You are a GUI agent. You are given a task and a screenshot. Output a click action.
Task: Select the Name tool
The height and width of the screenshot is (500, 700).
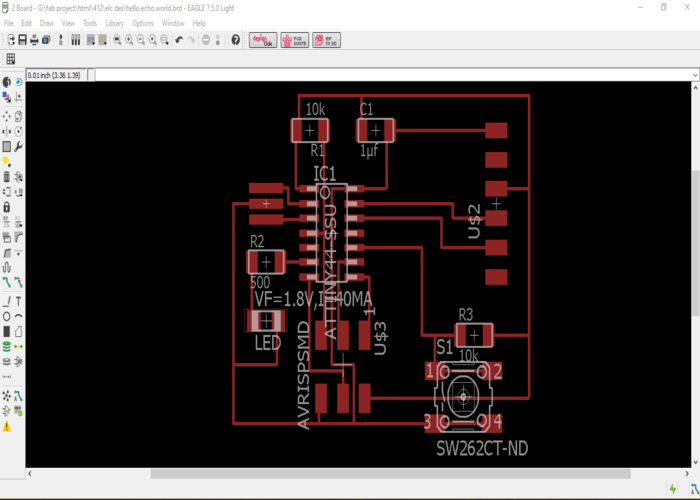pos(7,222)
